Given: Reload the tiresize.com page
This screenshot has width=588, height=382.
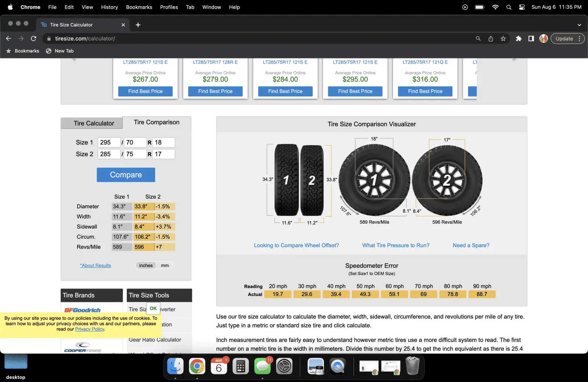Looking at the screenshot, I should tap(33, 39).
